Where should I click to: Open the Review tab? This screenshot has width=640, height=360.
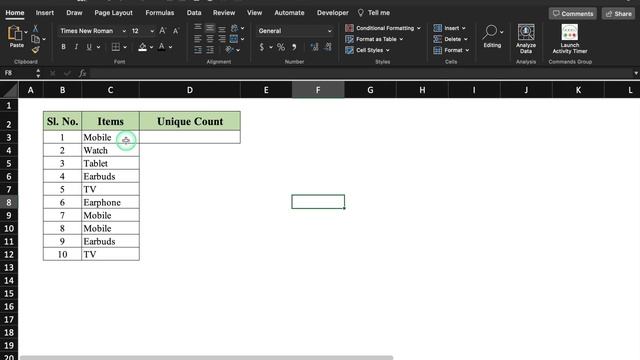point(224,13)
